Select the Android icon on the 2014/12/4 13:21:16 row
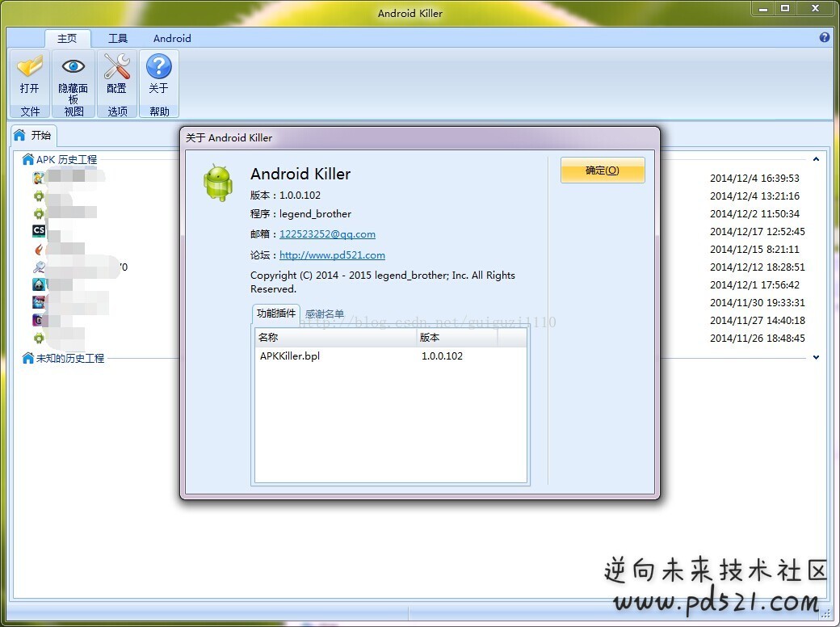840x627 pixels. point(39,196)
